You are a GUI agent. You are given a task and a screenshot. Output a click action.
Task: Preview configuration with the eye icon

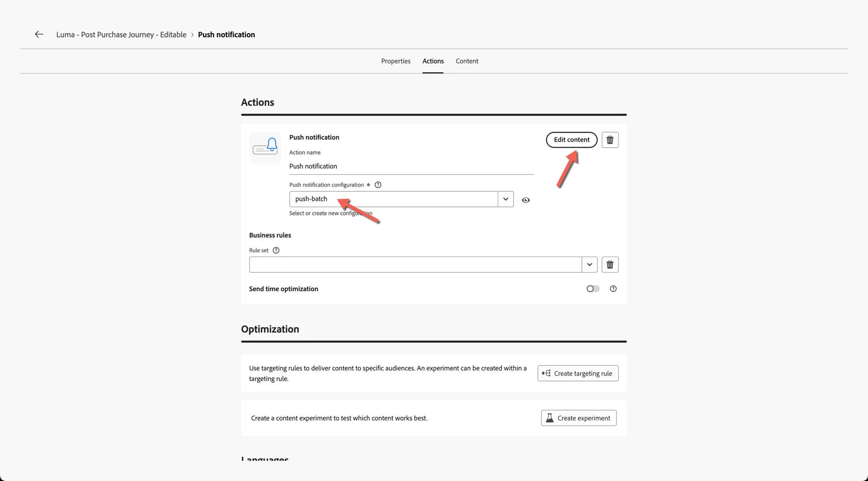pos(526,200)
